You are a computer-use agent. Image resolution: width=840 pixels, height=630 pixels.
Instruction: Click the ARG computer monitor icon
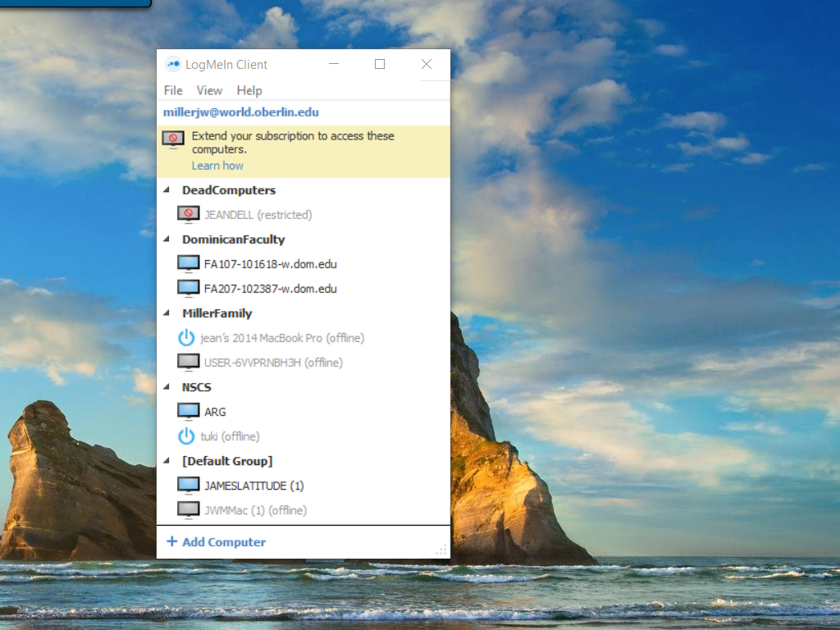click(188, 412)
